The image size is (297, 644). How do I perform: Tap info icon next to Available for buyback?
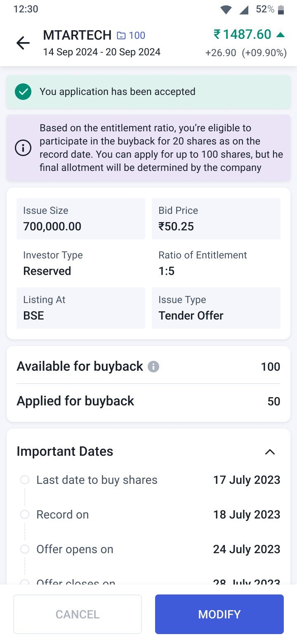(153, 367)
